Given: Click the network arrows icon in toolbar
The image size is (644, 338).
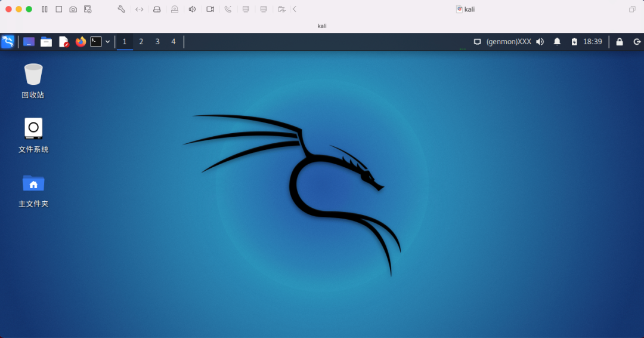Looking at the screenshot, I should click(139, 9).
